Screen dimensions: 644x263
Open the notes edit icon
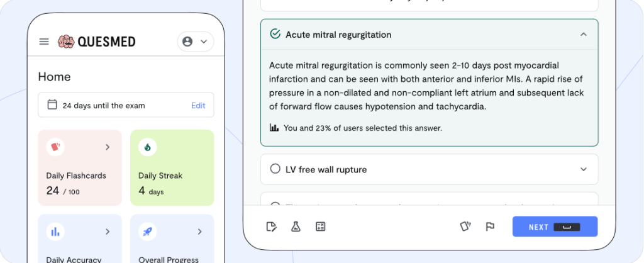[x=272, y=227]
